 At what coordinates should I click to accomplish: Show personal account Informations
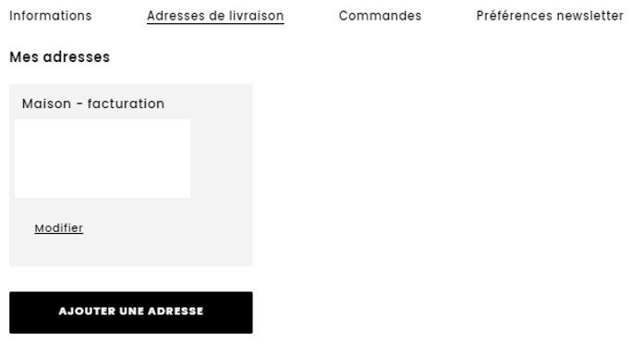coord(51,16)
